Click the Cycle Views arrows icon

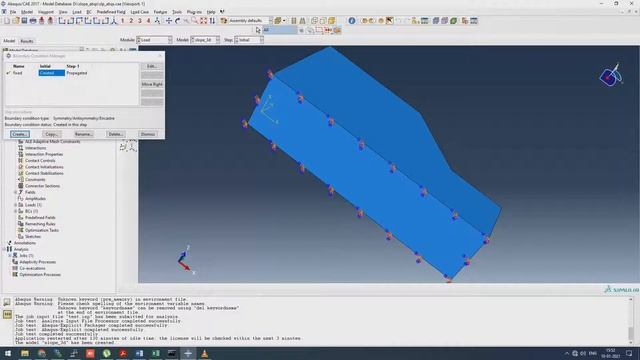tap(212, 21)
